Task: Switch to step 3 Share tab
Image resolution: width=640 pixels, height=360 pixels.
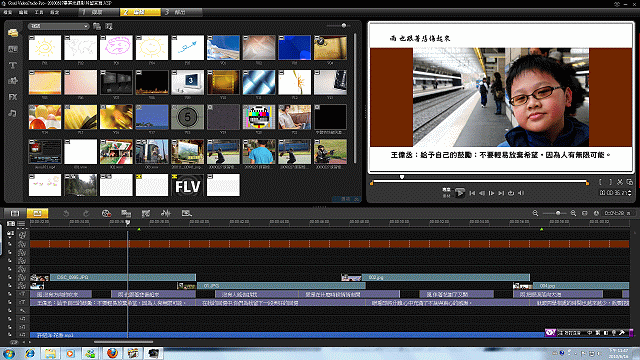Action: pos(182,12)
